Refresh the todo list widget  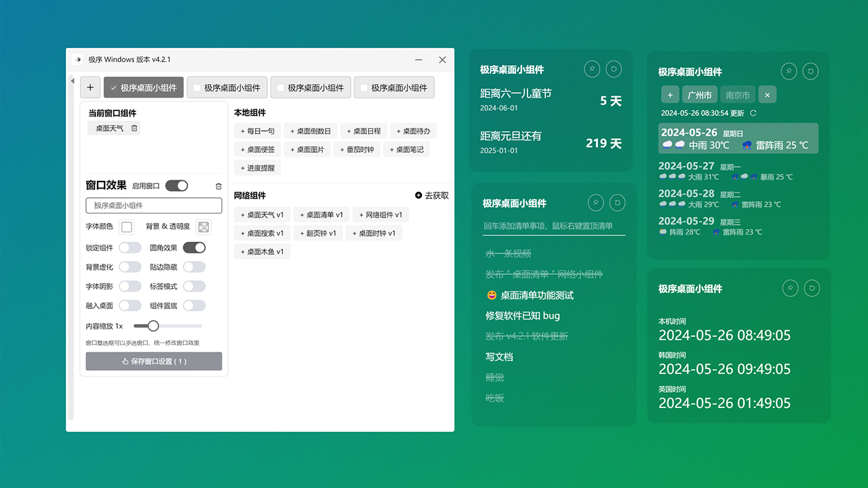(617, 202)
